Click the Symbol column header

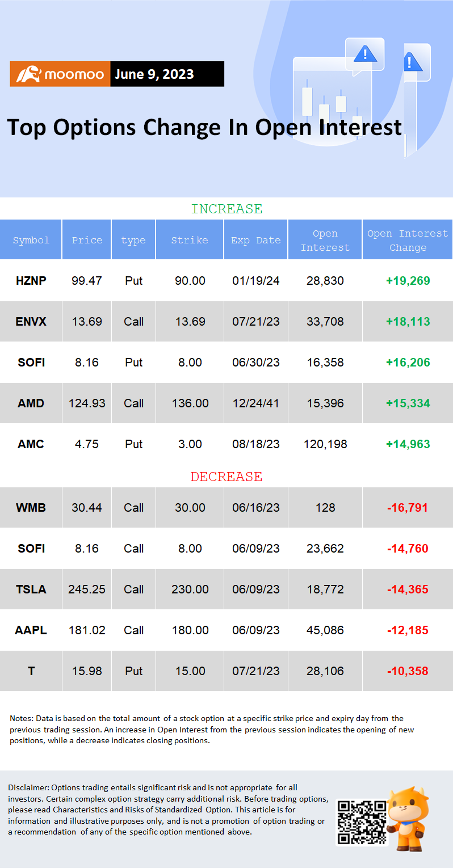31,240
